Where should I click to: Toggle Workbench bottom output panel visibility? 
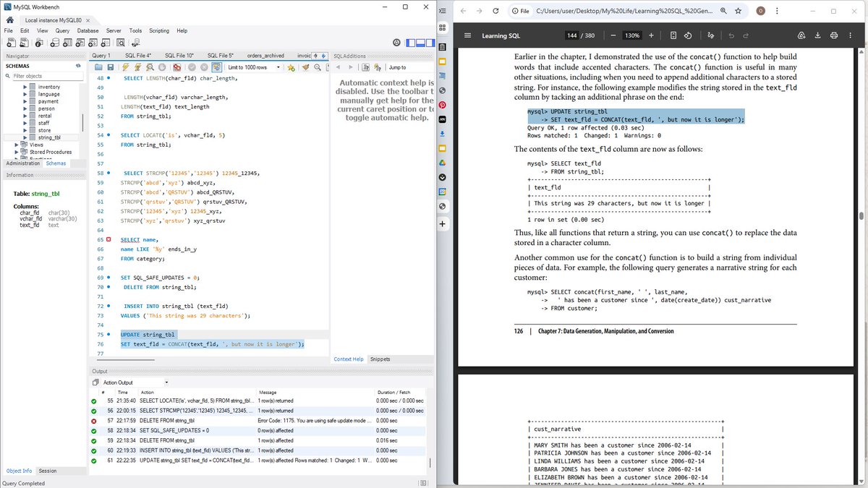pos(420,43)
